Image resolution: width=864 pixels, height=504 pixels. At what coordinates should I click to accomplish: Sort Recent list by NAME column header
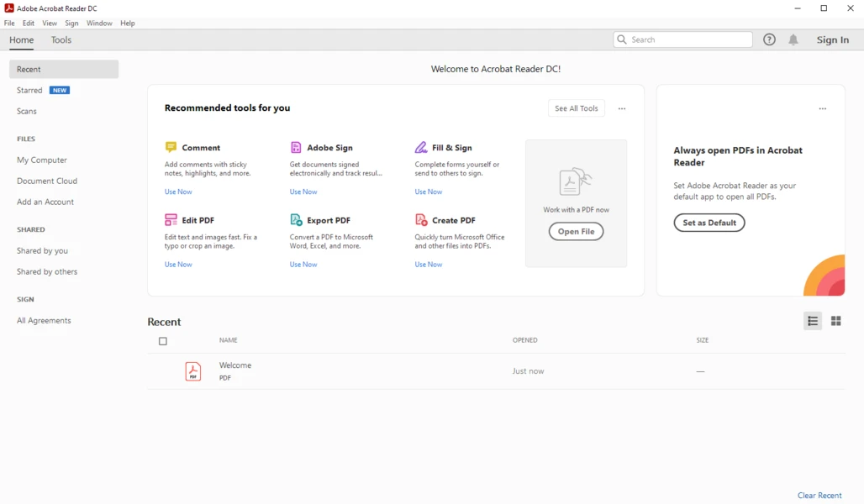coord(228,340)
